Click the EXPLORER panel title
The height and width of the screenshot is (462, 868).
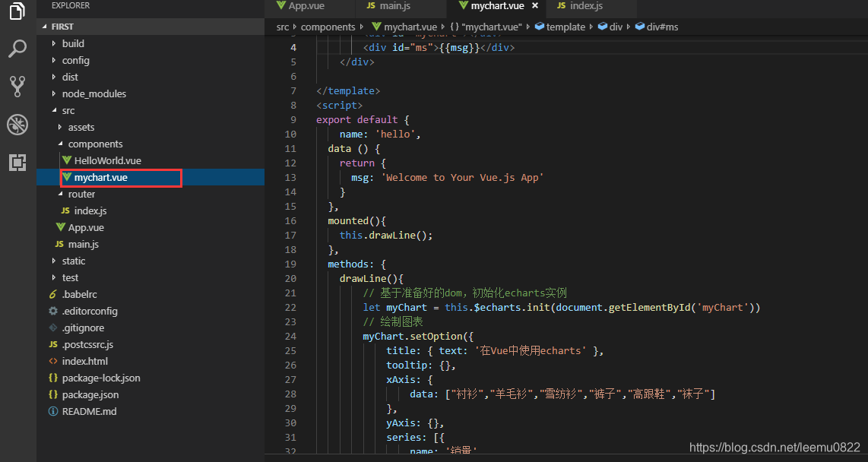point(70,5)
